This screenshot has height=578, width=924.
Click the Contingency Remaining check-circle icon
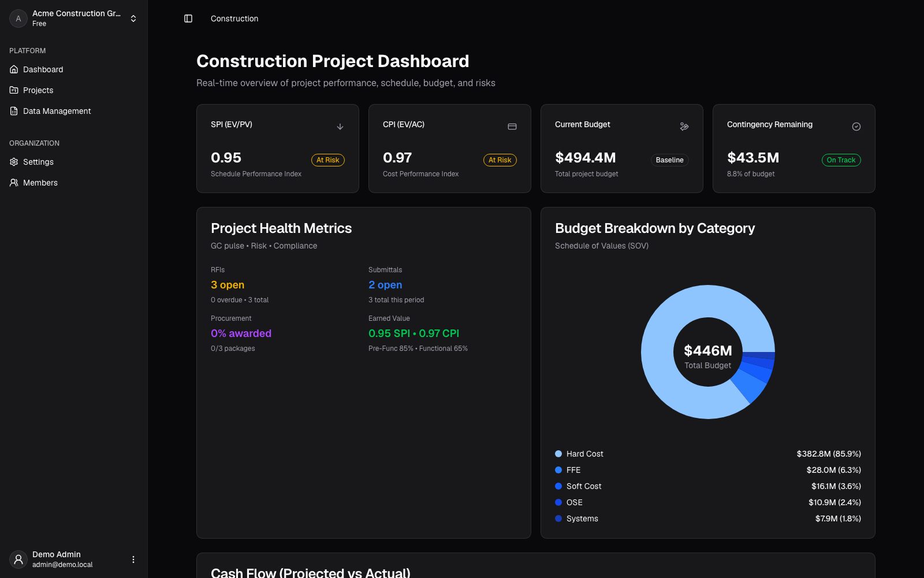(856, 127)
